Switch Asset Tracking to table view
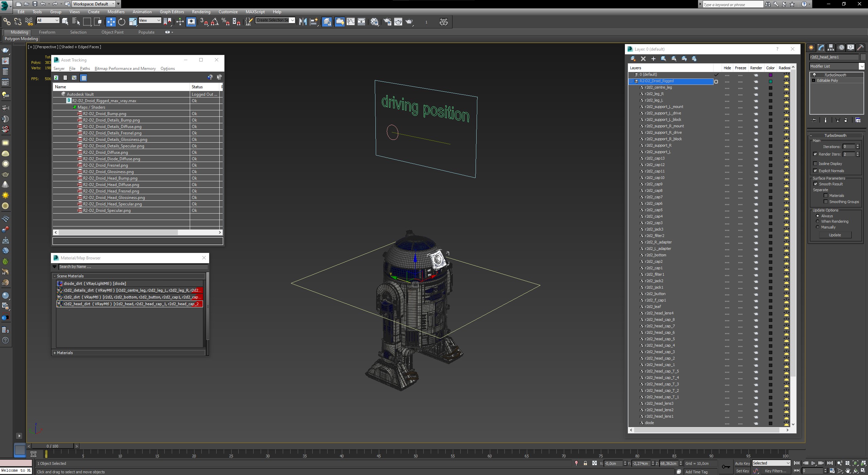This screenshot has width=868, height=475. coord(84,78)
